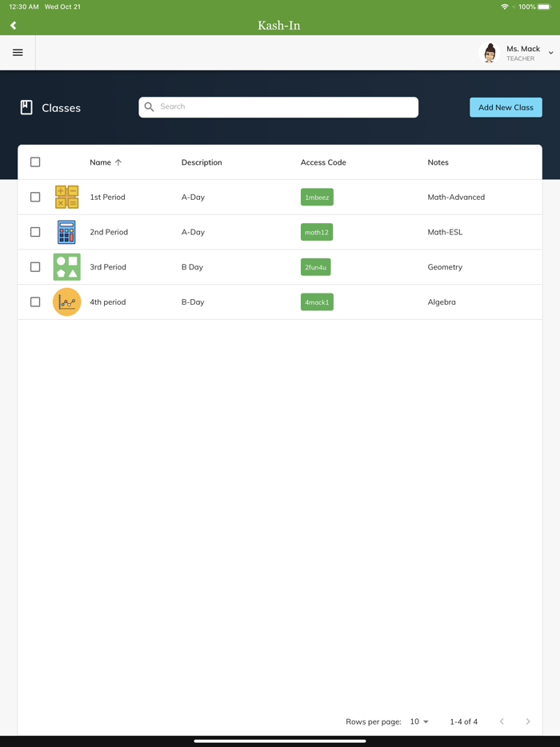560x747 pixels.
Task: Click the 3rd Period shapes icon
Action: click(x=66, y=267)
